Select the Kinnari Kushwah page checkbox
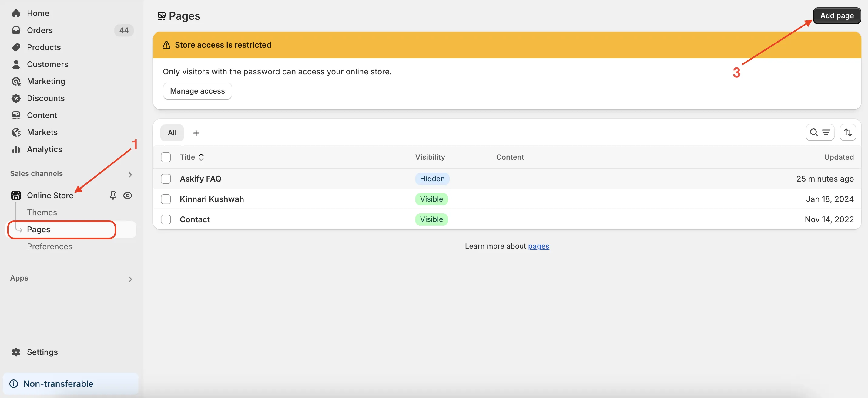Screen dimensions: 868x398 166,199
